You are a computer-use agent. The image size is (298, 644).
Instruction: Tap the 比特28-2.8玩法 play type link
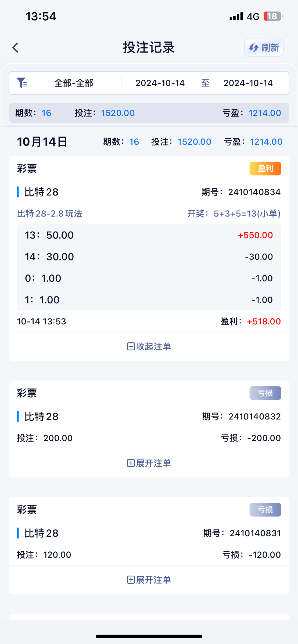pyautogui.click(x=49, y=214)
